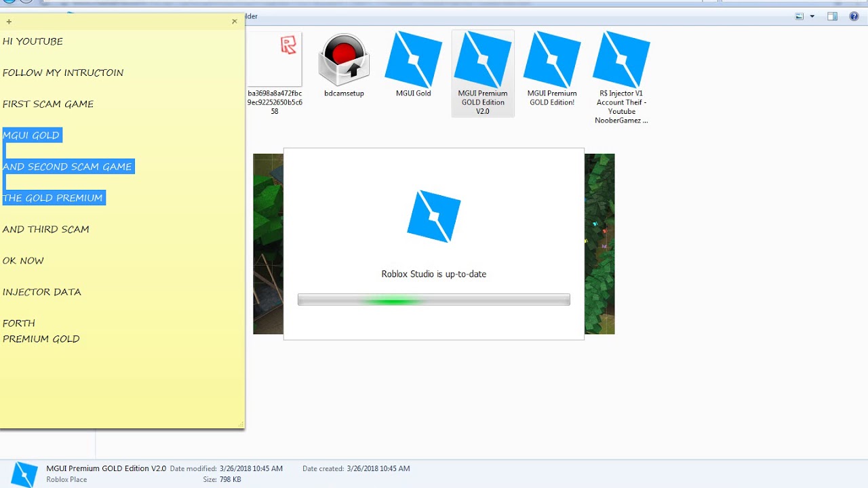
Task: Click the 'FOLLOW MY INTRUCTOIN' note line
Action: pos(63,73)
